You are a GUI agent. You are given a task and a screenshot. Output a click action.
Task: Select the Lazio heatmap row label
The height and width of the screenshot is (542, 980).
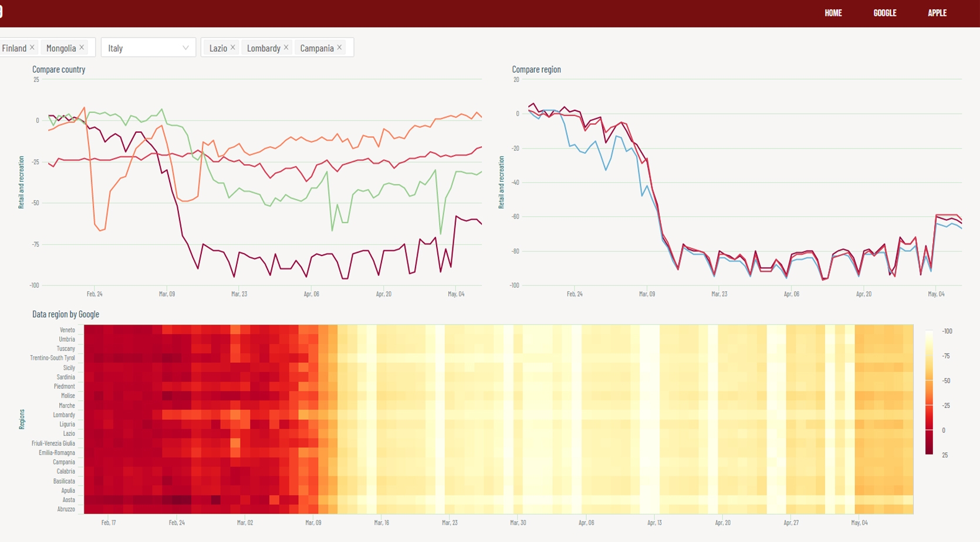coord(69,434)
